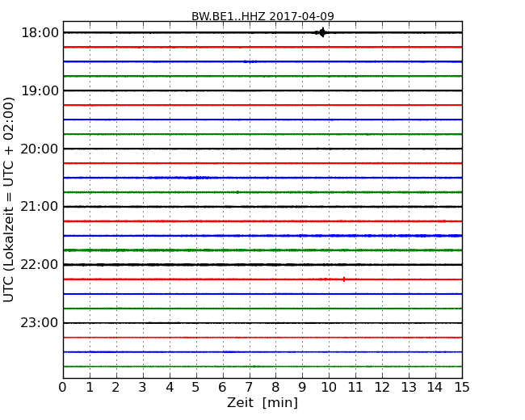The height and width of the screenshot is (420, 525).
Task: Click the x-axis tick label 10
Action: click(x=329, y=388)
